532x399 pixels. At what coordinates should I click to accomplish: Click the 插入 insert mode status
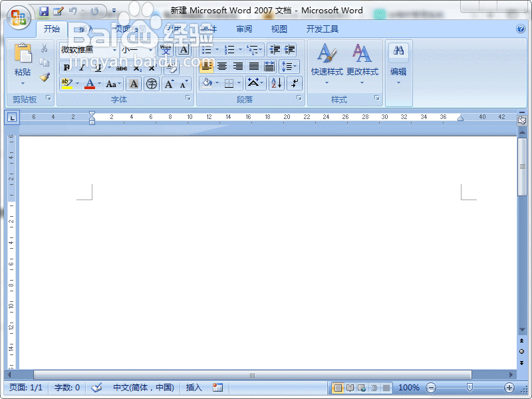tap(194, 387)
